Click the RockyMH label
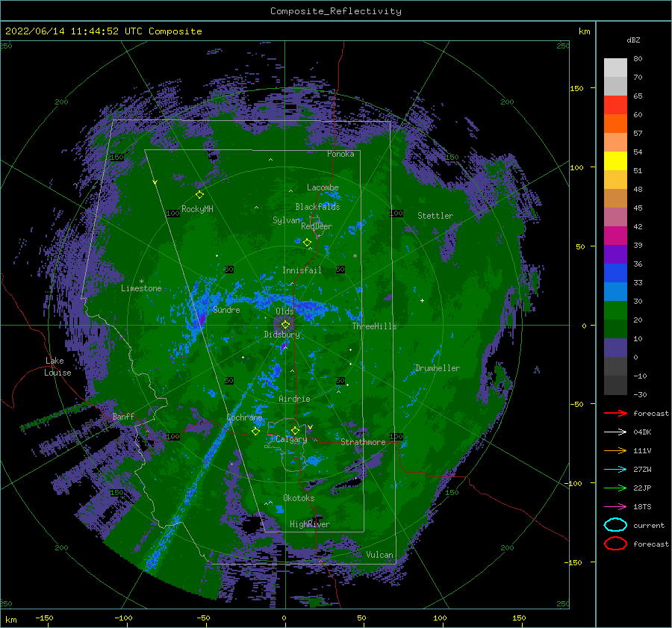The height and width of the screenshot is (628, 672). (x=197, y=209)
